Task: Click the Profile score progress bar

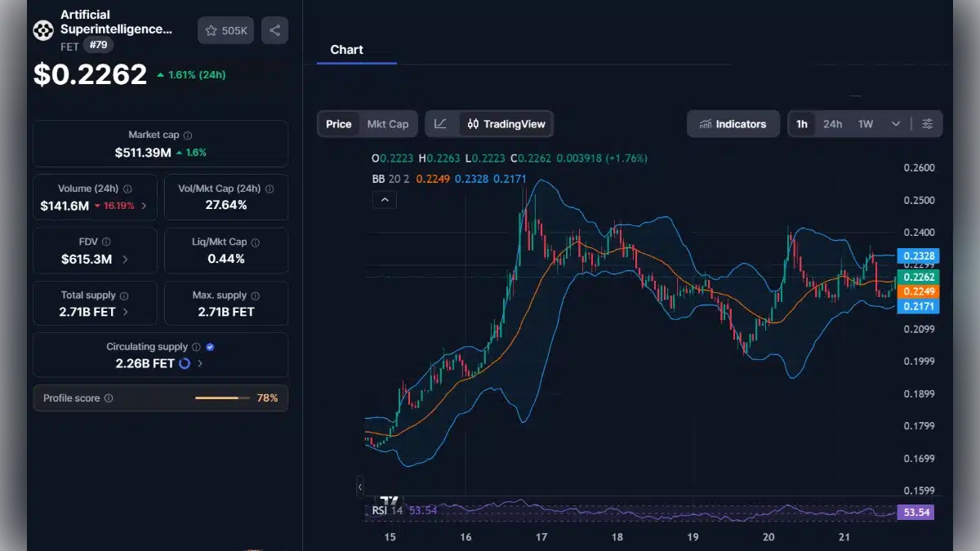Action: (x=222, y=398)
